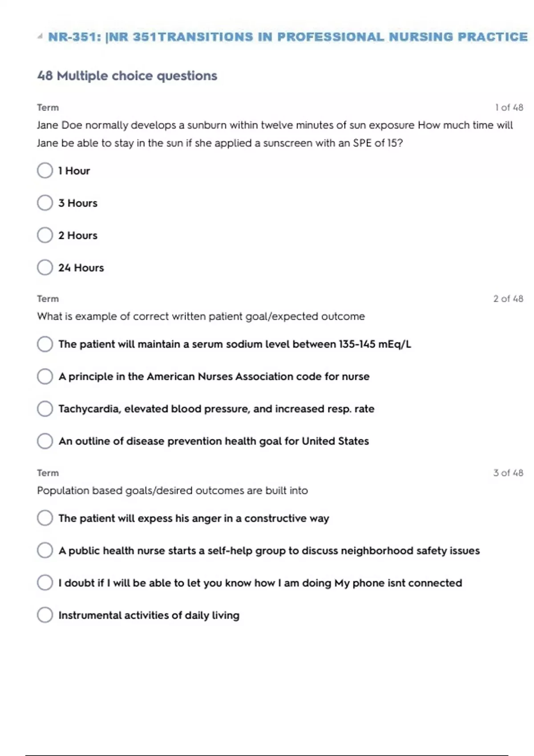
Task: Click the NR-351 Transitions in Professional Nursing title
Action: click(x=287, y=37)
